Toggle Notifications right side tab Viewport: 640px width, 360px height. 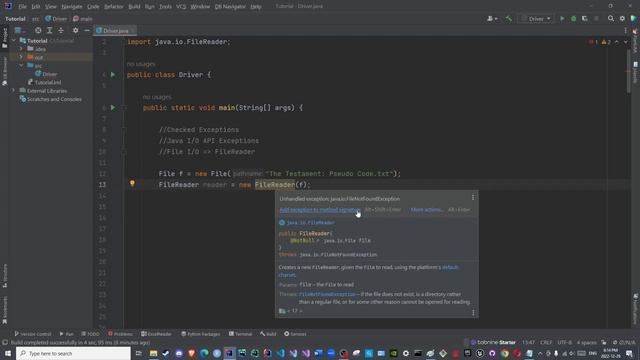pos(636,309)
